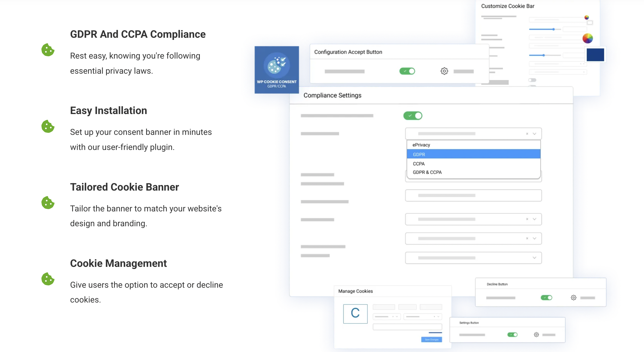Collapse the open compliance type dropdown chevron
644x352 pixels.
[534, 134]
